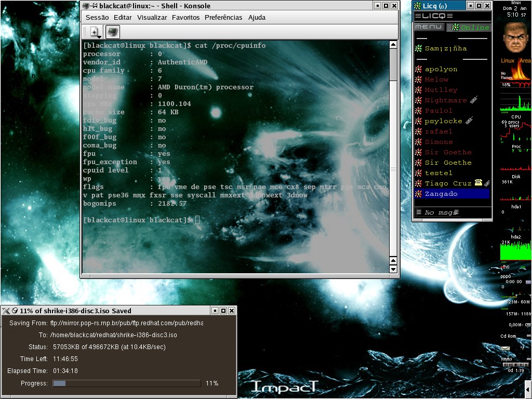Toggle the Cd Rom mount button
The width and height of the screenshot is (532, 399).
529,336
